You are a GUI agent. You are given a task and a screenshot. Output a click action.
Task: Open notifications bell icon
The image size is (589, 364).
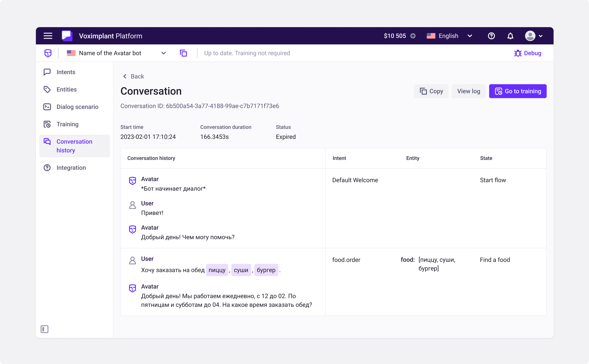coord(510,36)
